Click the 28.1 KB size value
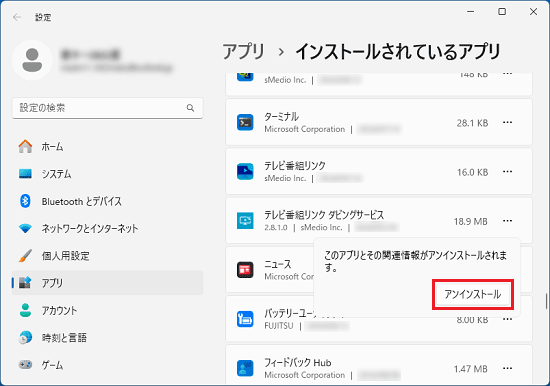This screenshot has width=550, height=386. point(472,123)
